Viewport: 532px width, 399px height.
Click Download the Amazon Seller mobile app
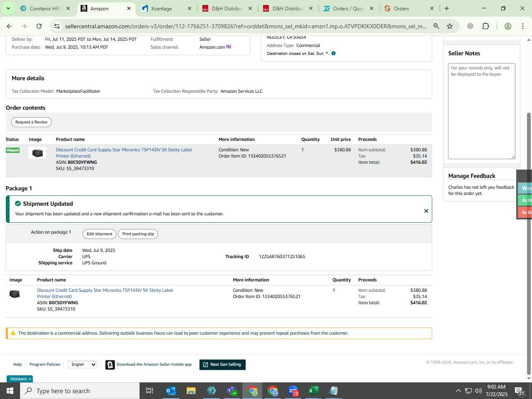point(154,365)
